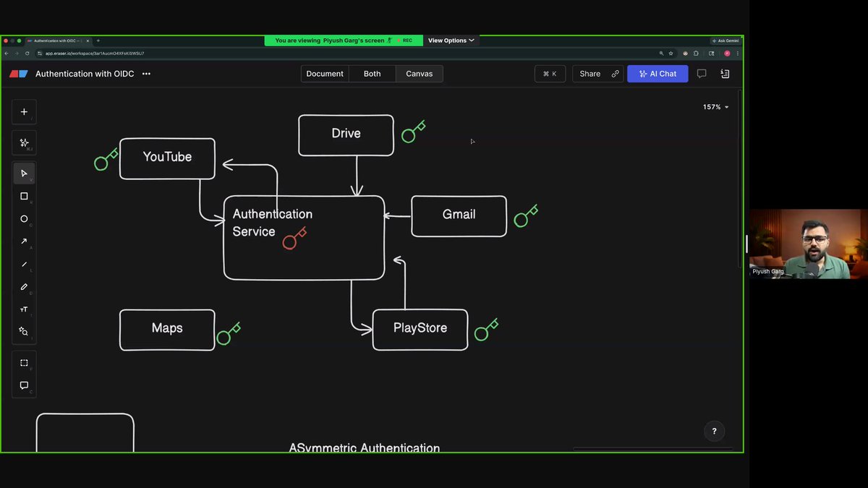
Task: Expand View Options in the Zoom meeting bar
Action: 451,40
